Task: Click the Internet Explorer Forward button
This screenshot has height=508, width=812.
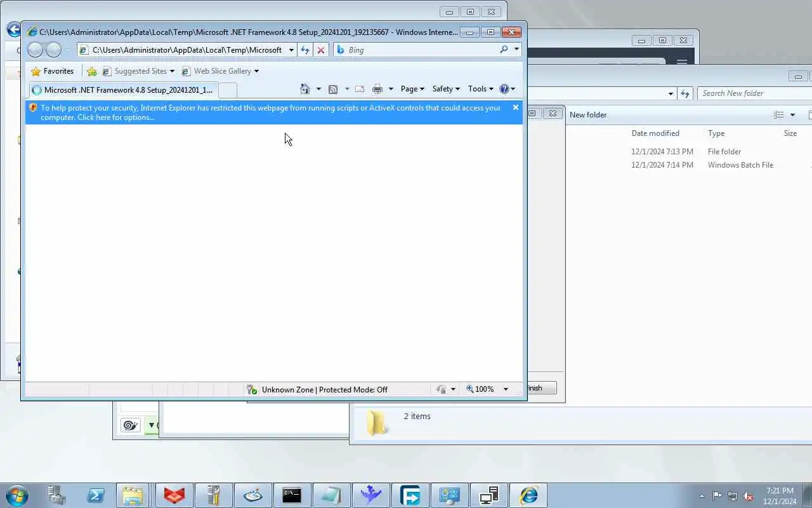Action: point(54,50)
